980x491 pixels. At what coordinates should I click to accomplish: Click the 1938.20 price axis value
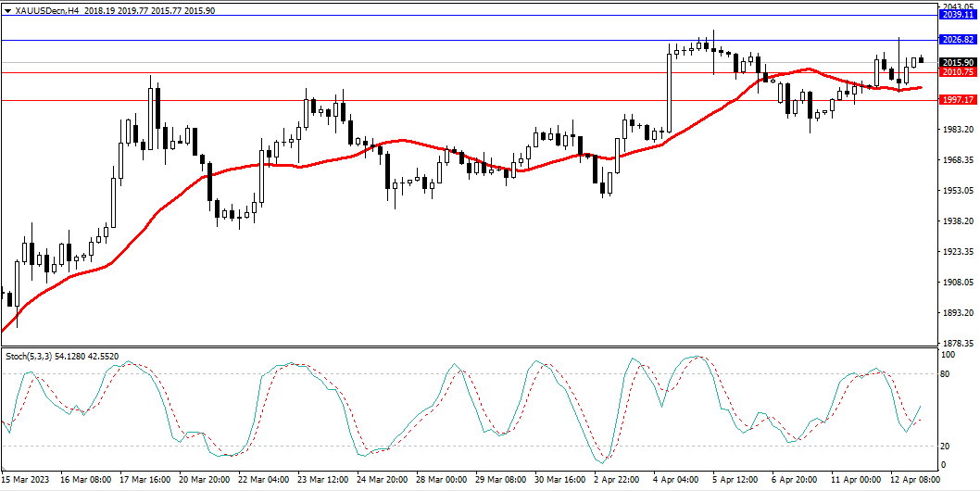(959, 220)
